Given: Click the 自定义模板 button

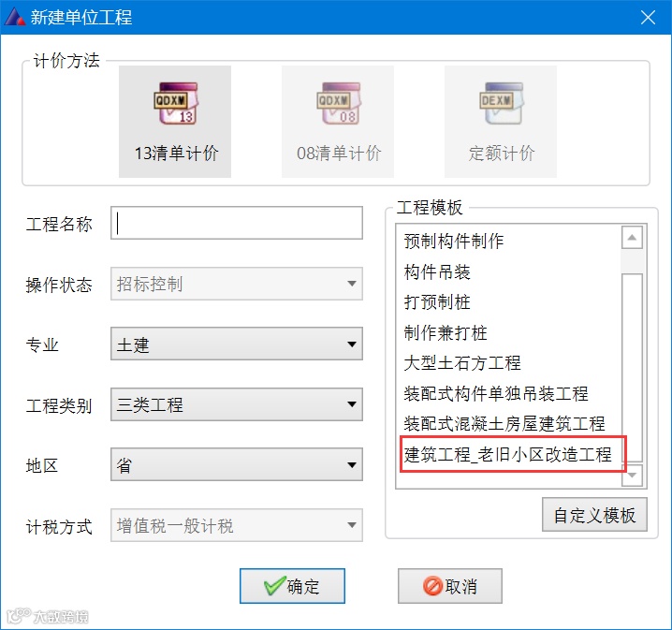Looking at the screenshot, I should point(594,515).
